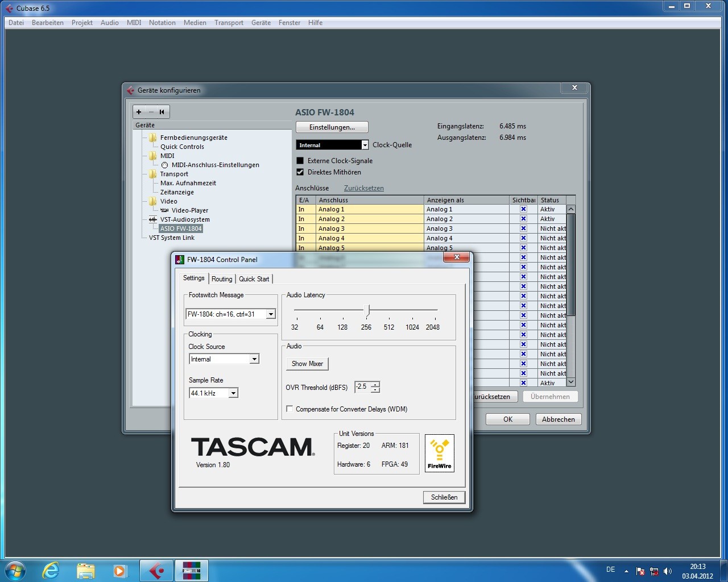
Task: Toggle Sichtbar checkbox for Analog 2
Action: coord(523,219)
